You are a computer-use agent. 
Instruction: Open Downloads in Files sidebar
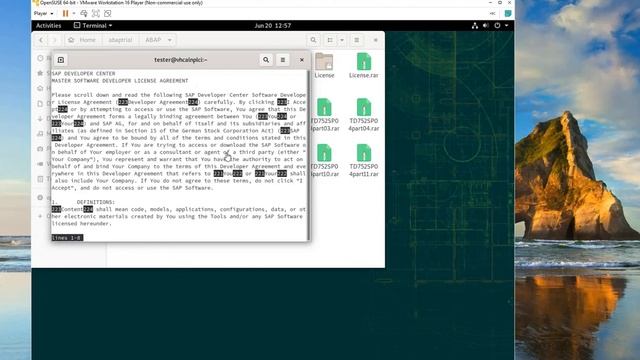pyautogui.click(x=40, y=119)
